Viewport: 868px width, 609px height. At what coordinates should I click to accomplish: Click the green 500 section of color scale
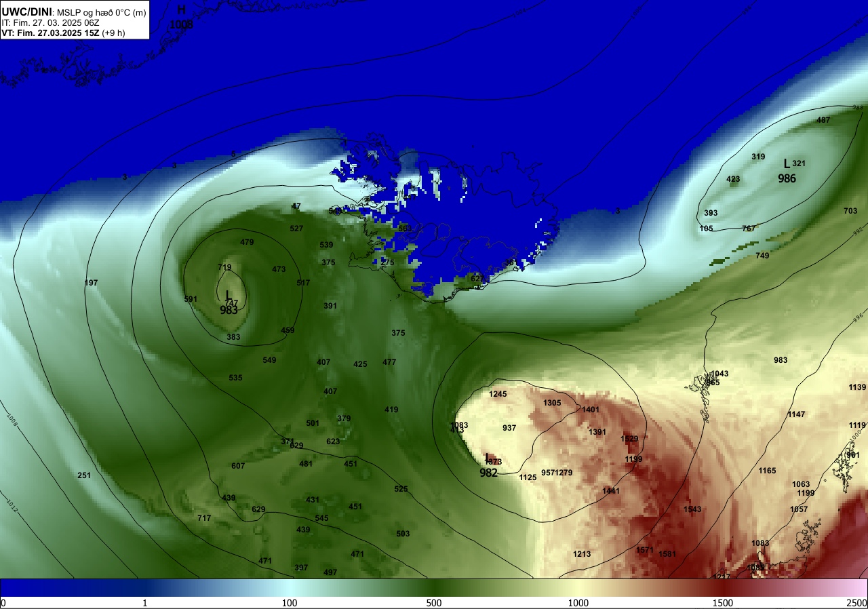(x=434, y=587)
